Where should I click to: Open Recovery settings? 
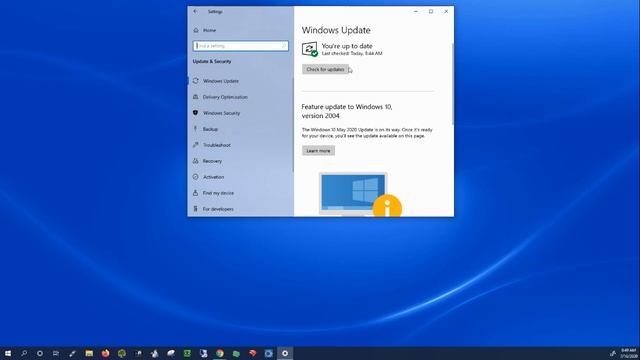point(212,161)
